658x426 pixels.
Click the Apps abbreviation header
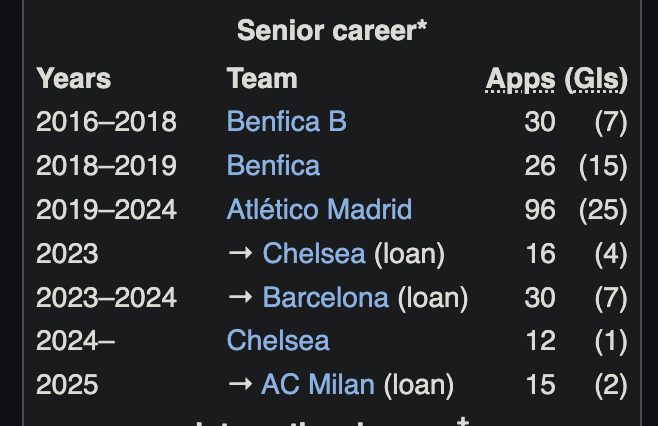point(520,80)
